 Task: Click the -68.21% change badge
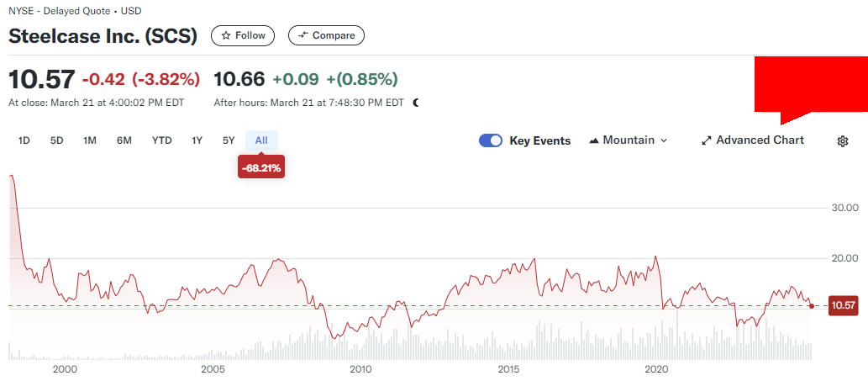click(261, 167)
